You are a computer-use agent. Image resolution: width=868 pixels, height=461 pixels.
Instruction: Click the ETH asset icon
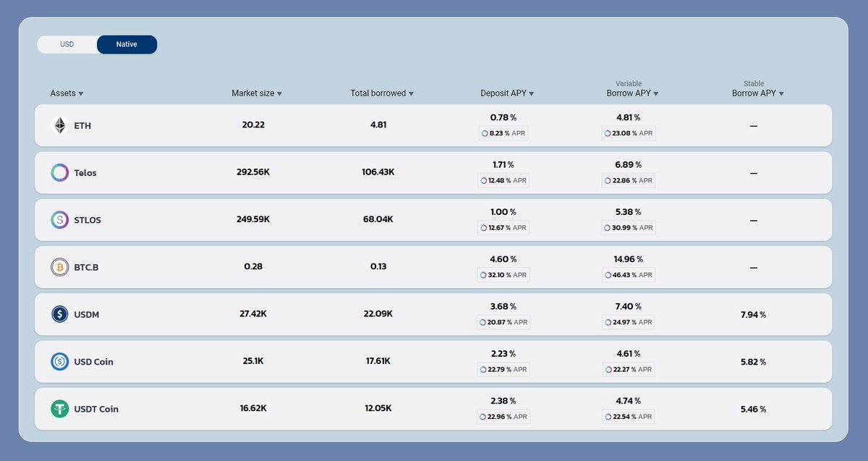(x=59, y=126)
